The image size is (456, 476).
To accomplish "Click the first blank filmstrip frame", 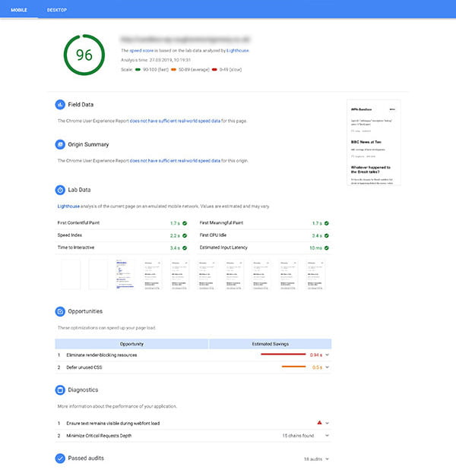I will point(71,274).
